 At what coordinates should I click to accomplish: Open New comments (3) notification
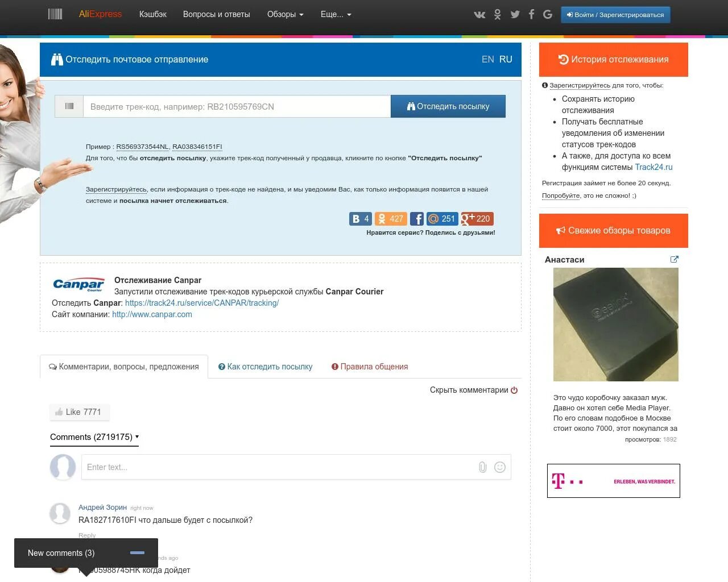(x=61, y=553)
